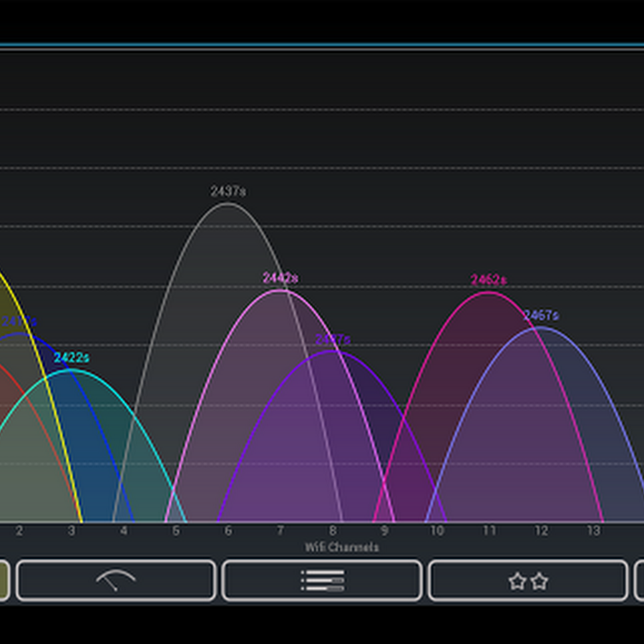Open the two-star channel rating view
The width and height of the screenshot is (644, 644).
coord(528,580)
